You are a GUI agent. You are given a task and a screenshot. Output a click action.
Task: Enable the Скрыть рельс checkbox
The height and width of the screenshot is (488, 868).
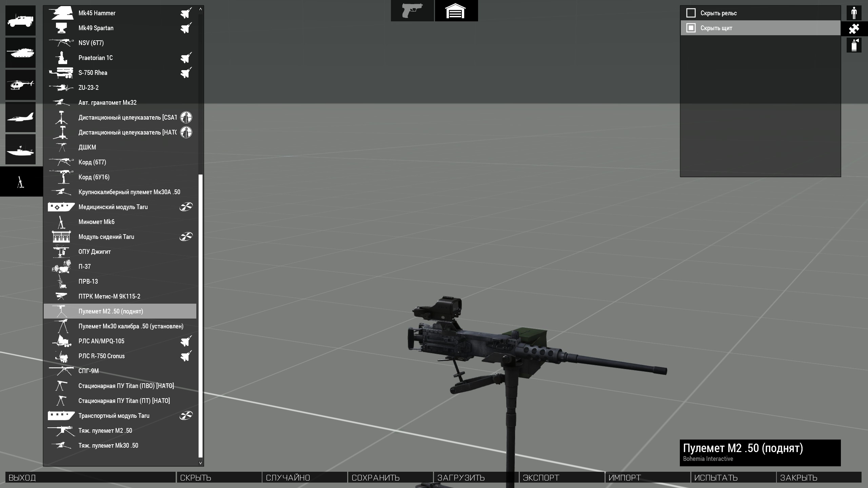pyautogui.click(x=691, y=13)
